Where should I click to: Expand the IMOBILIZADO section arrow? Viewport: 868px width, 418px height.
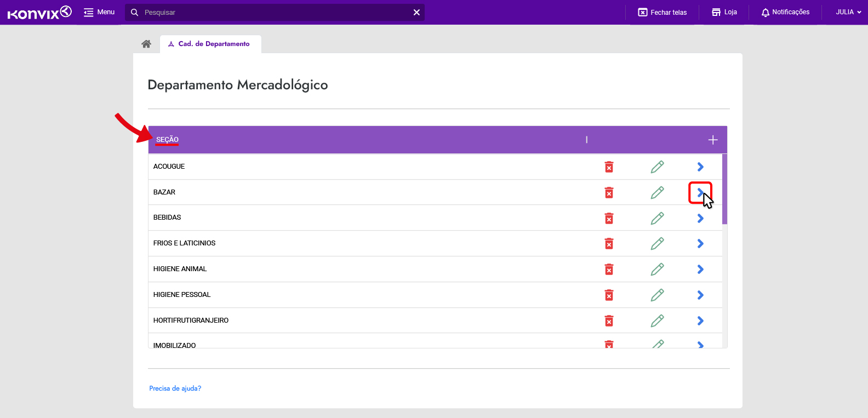coord(700,345)
